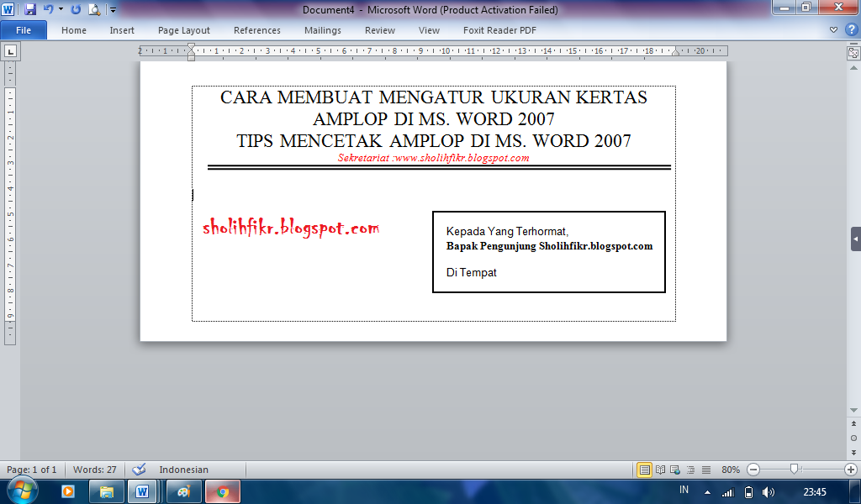Click the 80% zoom level button

coord(731,470)
